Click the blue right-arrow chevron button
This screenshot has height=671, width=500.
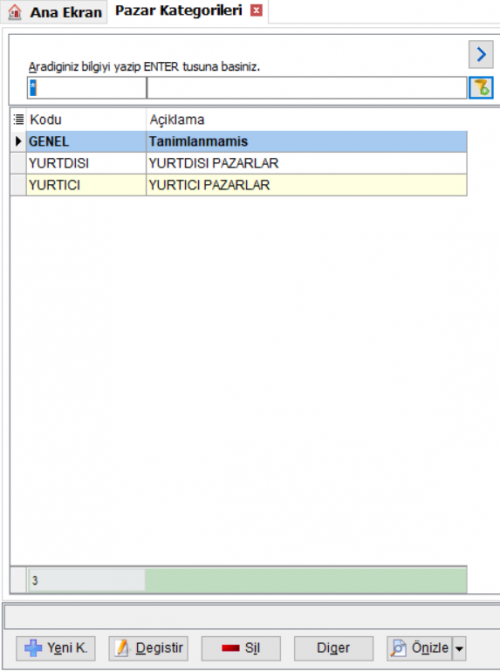pyautogui.click(x=481, y=54)
